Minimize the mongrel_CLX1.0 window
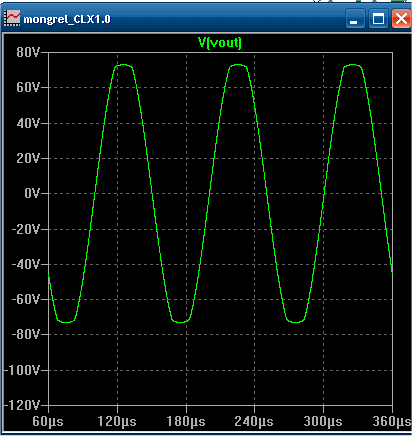The image size is (412, 436). 355,18
